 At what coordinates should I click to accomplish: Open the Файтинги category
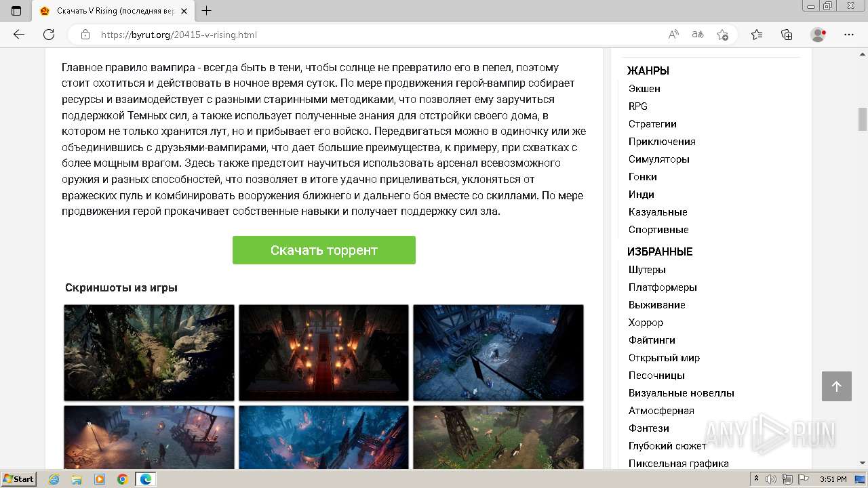[652, 340]
